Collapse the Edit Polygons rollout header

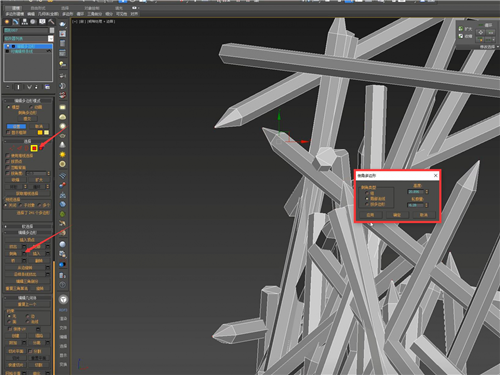point(28,232)
